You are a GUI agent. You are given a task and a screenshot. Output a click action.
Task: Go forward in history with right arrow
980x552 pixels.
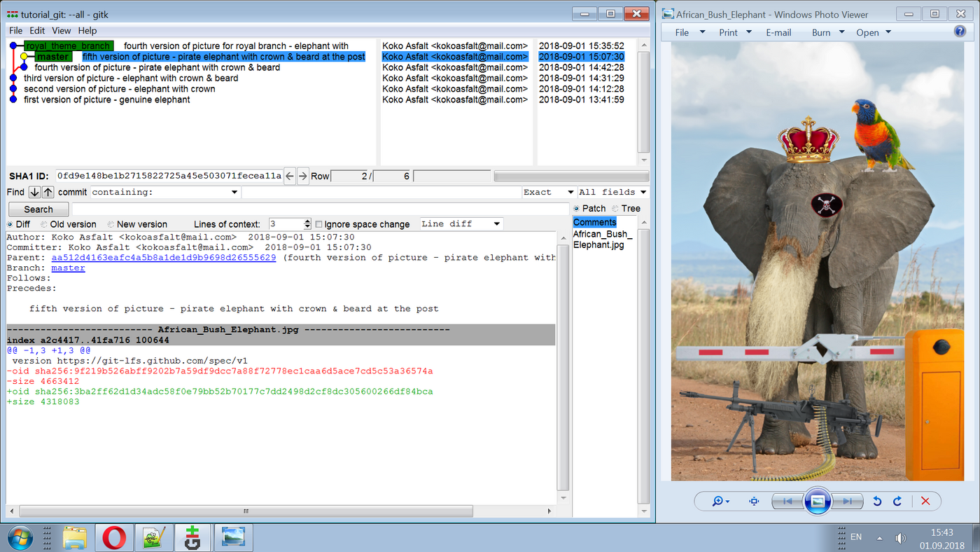click(302, 176)
